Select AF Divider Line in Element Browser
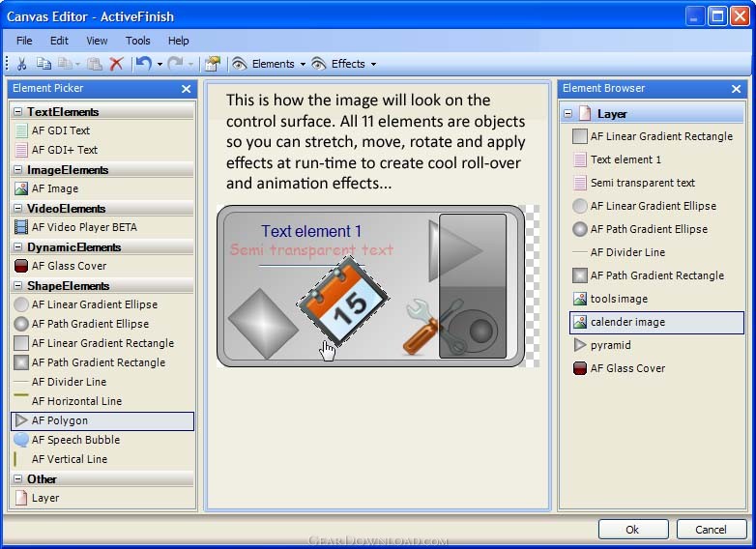This screenshot has height=549, width=756. 656,252
